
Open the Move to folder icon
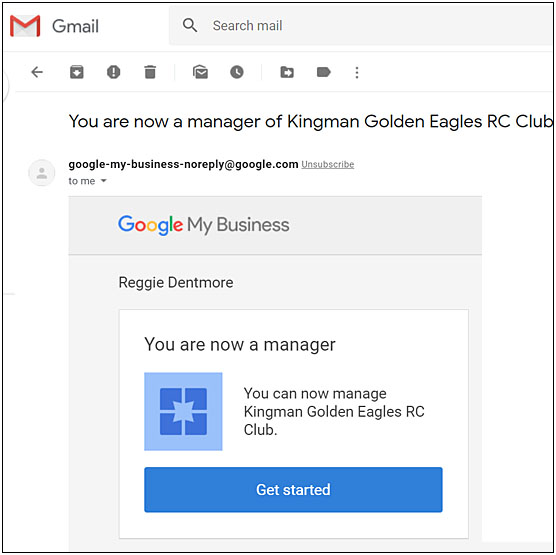pos(287,72)
